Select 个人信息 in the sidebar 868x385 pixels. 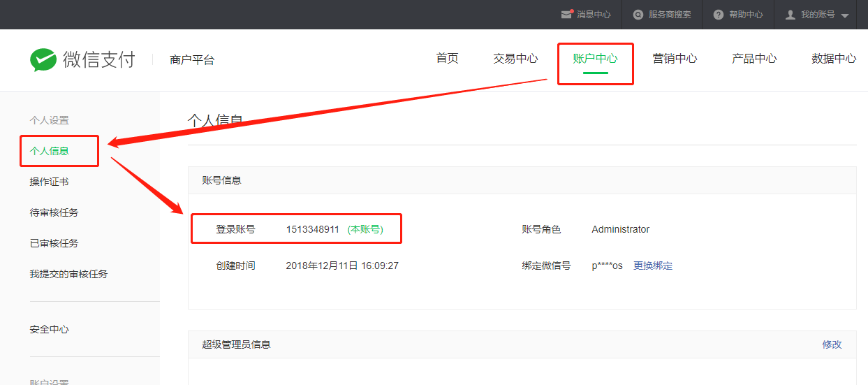[x=50, y=151]
